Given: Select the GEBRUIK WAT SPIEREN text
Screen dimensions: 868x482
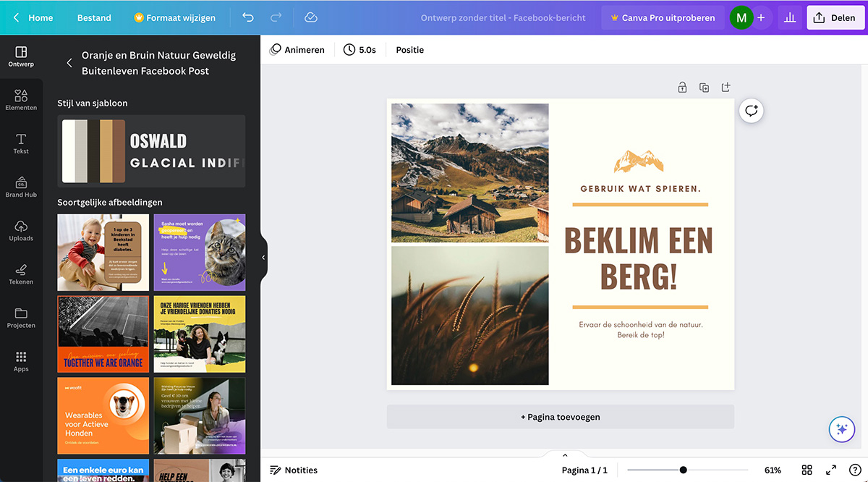Looking at the screenshot, I should (x=640, y=189).
